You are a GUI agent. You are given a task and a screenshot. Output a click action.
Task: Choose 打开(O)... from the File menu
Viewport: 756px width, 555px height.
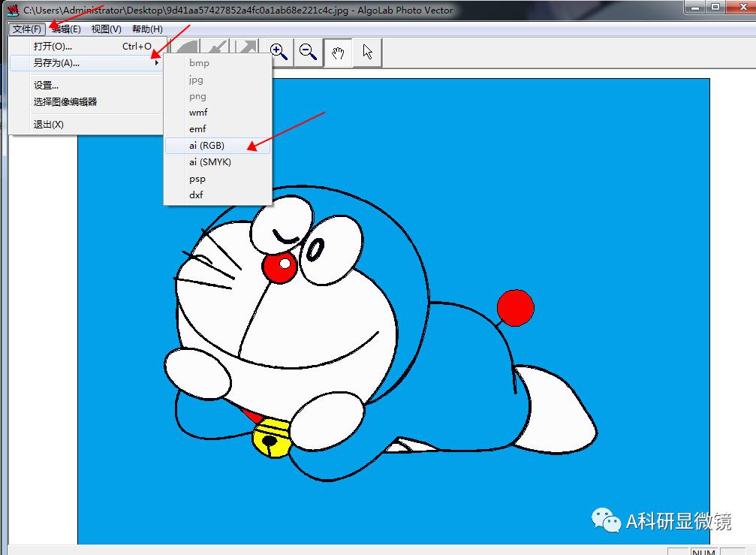coord(88,47)
